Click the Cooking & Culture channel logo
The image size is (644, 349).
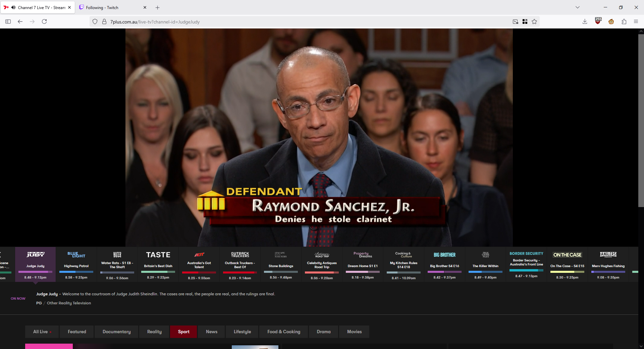pos(404,255)
